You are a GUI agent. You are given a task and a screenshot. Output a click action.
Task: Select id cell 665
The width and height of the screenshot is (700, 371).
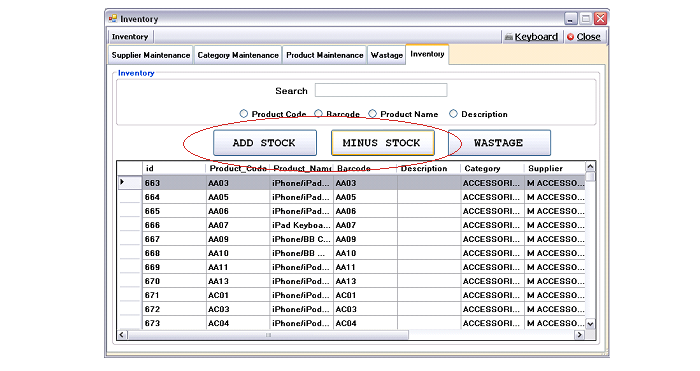point(175,211)
